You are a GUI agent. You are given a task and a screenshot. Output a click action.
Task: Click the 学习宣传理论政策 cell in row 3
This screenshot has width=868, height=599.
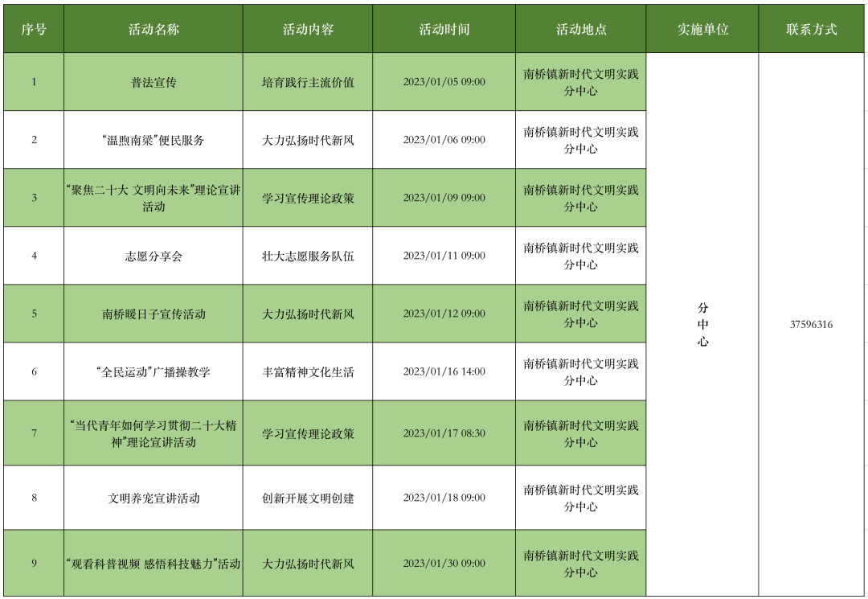click(308, 197)
